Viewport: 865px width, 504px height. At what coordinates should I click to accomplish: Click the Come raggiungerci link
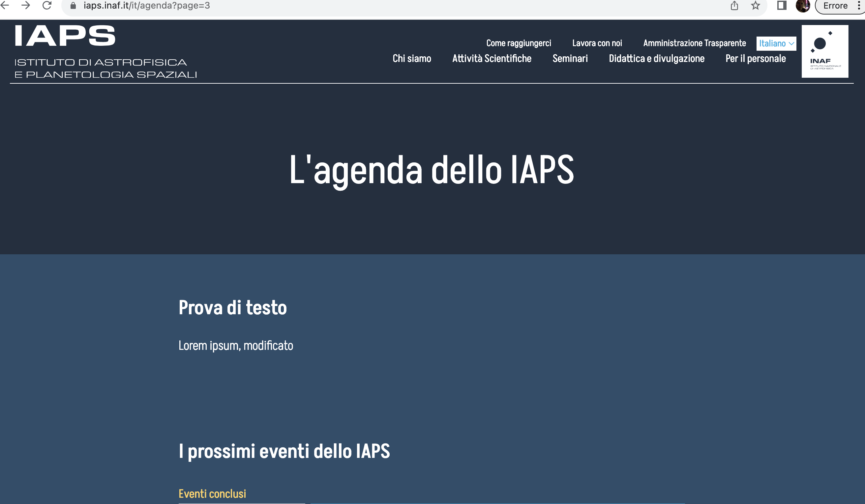coord(518,43)
